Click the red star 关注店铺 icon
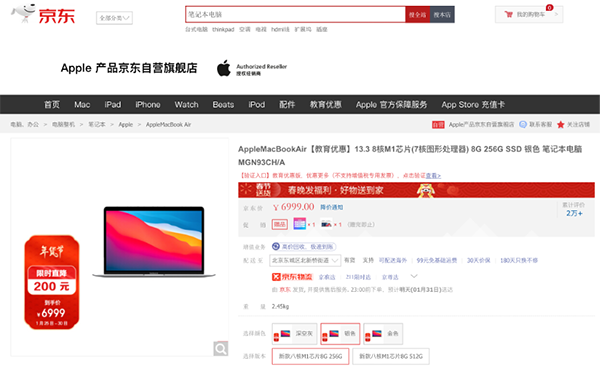This screenshot has width=600, height=366. [x=561, y=124]
